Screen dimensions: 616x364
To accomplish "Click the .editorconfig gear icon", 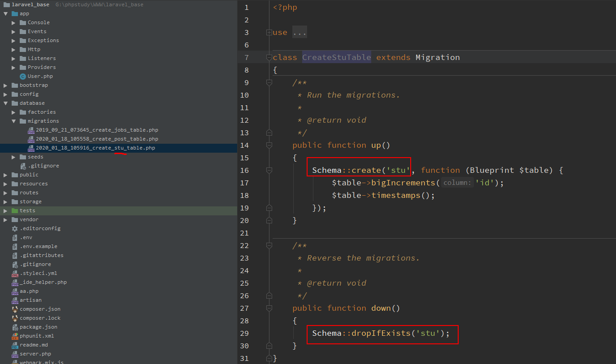I will (x=15, y=228).
